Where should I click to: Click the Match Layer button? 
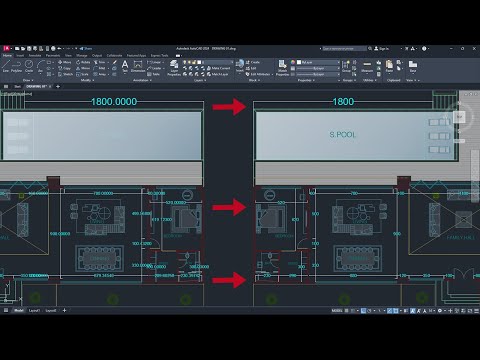[217, 74]
